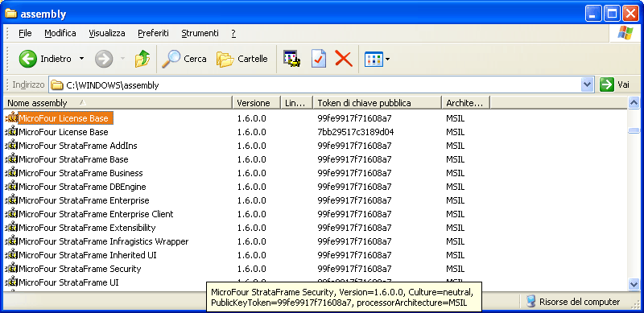Sort by Versione column header
The height and width of the screenshot is (313, 644).
(256, 103)
